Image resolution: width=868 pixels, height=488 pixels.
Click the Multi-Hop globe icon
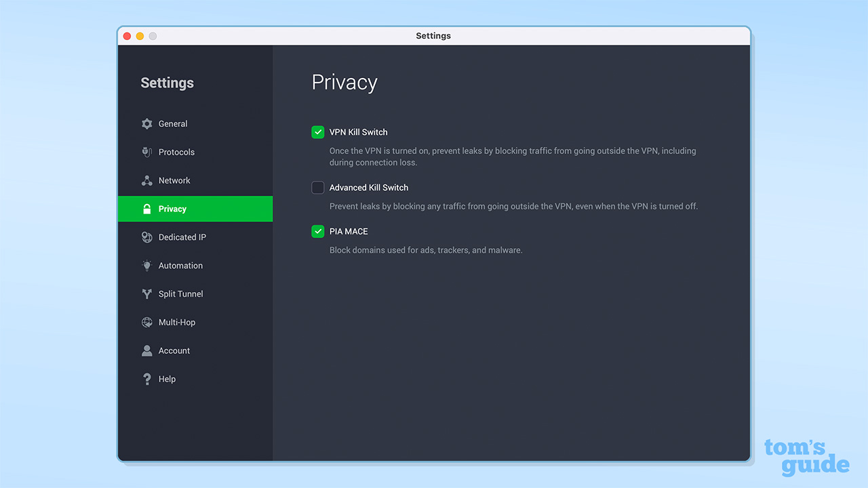coord(146,322)
